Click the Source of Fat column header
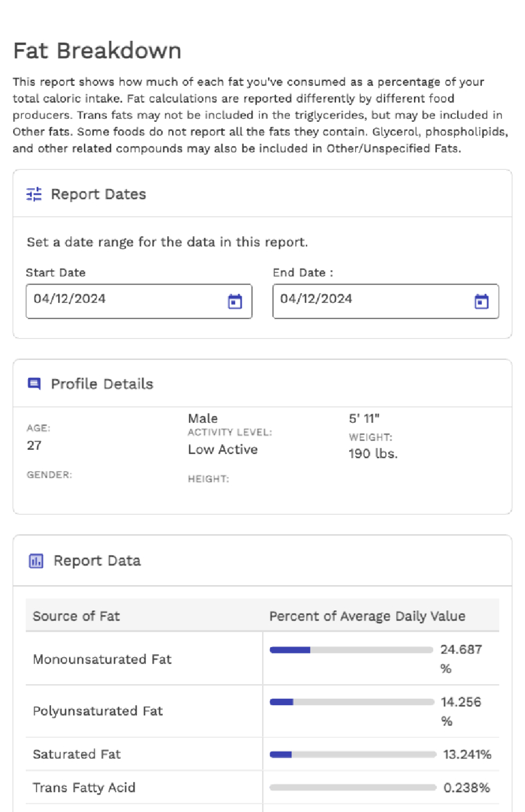The width and height of the screenshot is (525, 812). (x=76, y=616)
